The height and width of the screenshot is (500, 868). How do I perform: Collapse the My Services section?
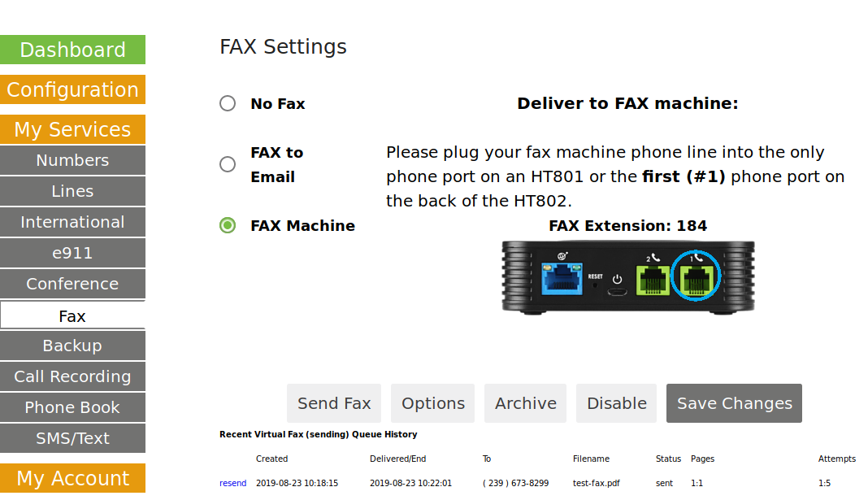click(72, 129)
